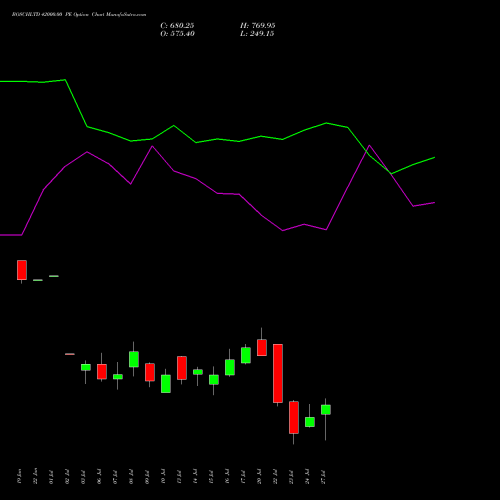Viewport: 500px width, 500px height.
Task: Click the closing price value C: 680.25
Action: click(x=177, y=26)
